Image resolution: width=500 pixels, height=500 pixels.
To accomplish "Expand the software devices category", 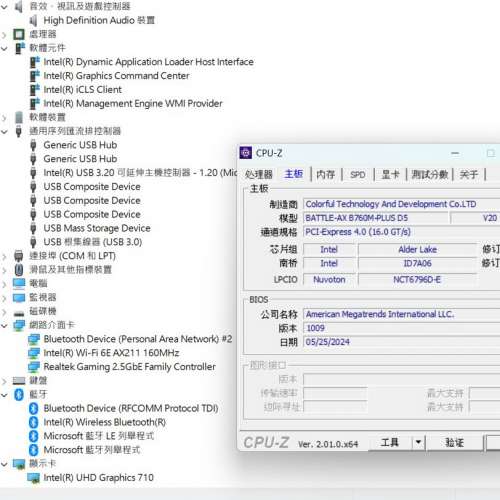I will [4, 117].
